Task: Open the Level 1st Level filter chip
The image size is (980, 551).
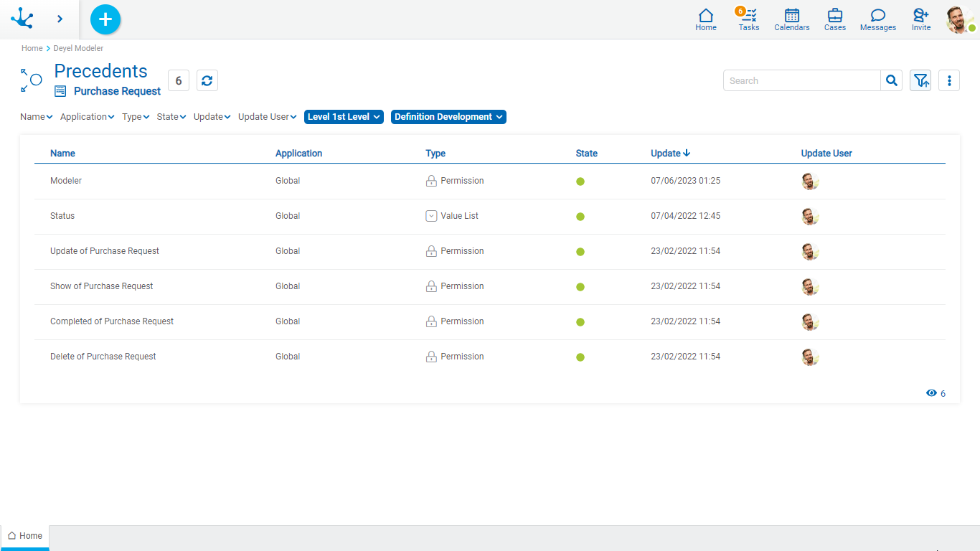Action: [344, 117]
